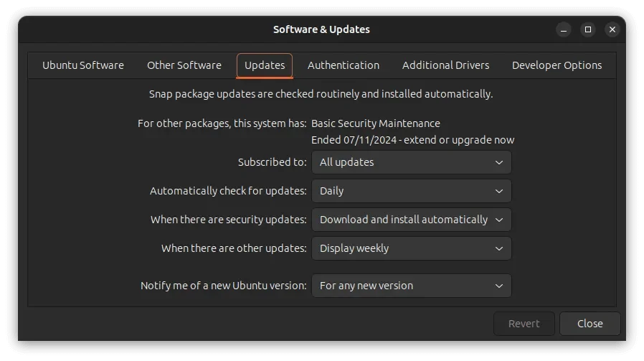This screenshot has width=644, height=361.
Task: Click 'For other packages, this system has:' label
Action: (x=222, y=123)
